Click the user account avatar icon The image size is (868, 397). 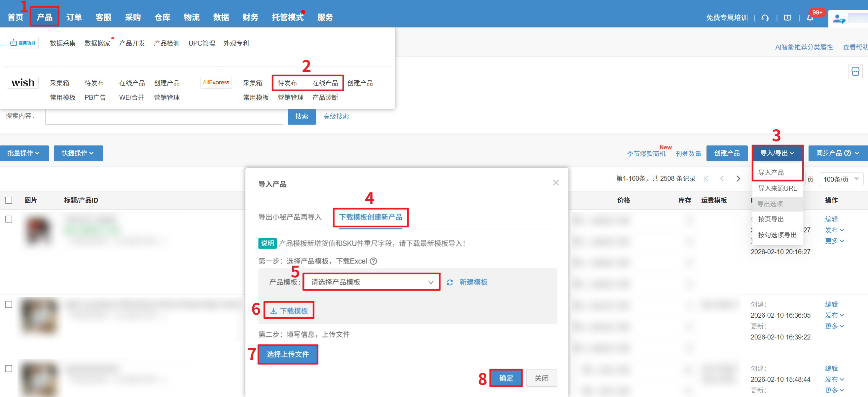click(838, 19)
